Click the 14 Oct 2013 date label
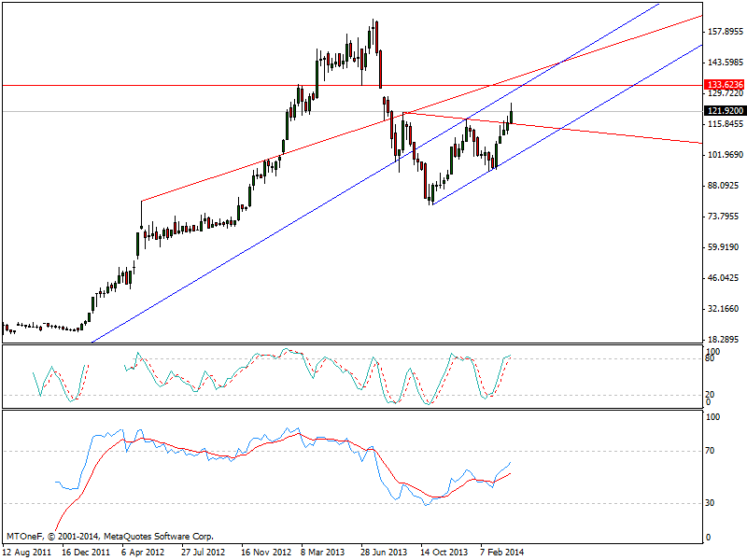This screenshot has height=560, width=747. click(444, 552)
